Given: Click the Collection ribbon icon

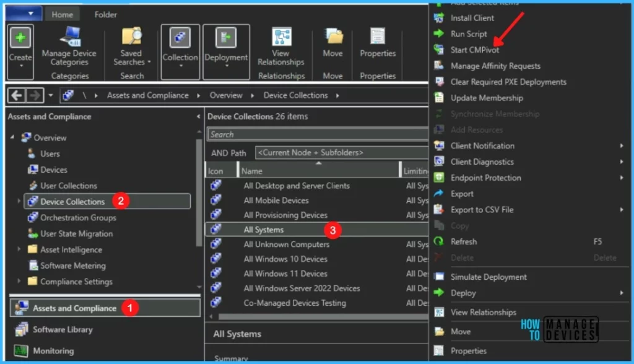Looking at the screenshot, I should point(180,38).
